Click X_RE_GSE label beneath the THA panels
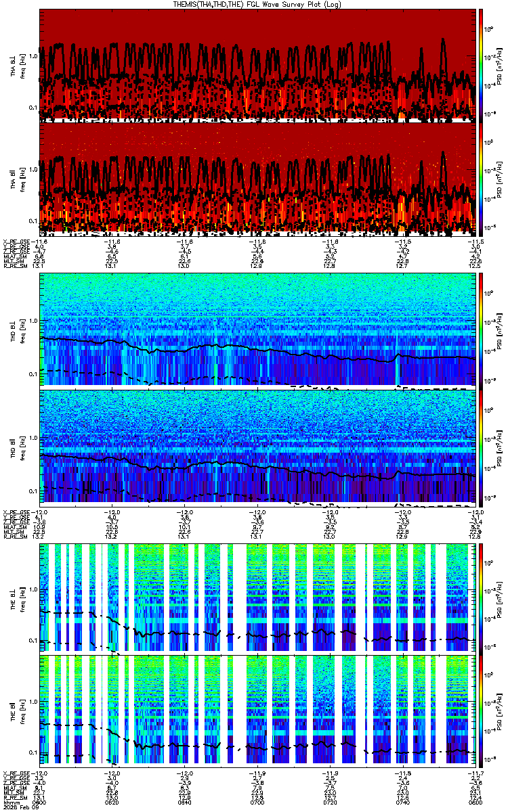The width and height of the screenshot is (508, 812). pos(17,241)
